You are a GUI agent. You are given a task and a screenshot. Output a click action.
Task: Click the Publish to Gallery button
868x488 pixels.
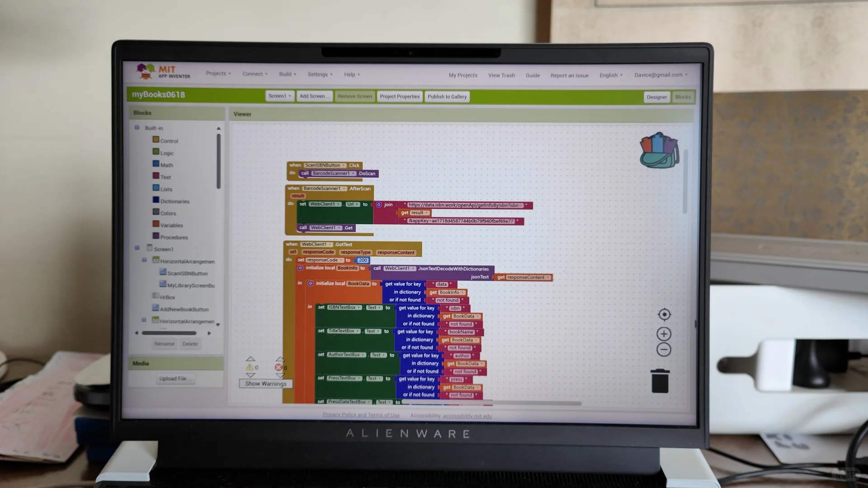point(447,96)
